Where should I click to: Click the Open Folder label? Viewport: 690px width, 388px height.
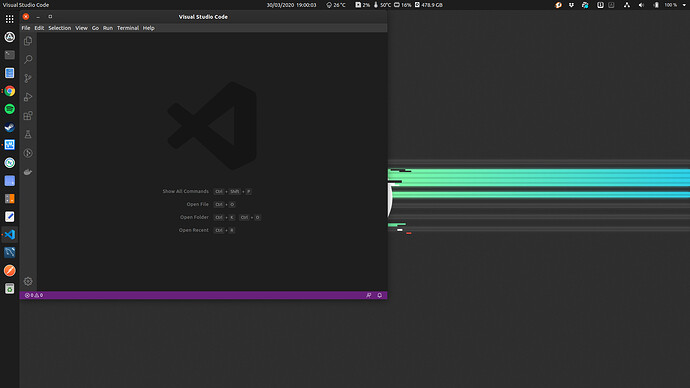[x=194, y=217]
